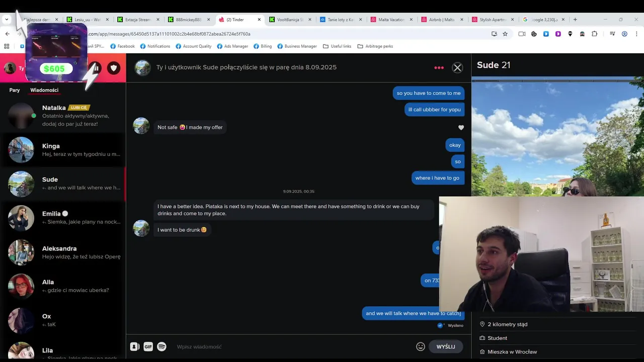This screenshot has height=362, width=644.
Task: Open the Facebook bookmark
Action: [123, 46]
